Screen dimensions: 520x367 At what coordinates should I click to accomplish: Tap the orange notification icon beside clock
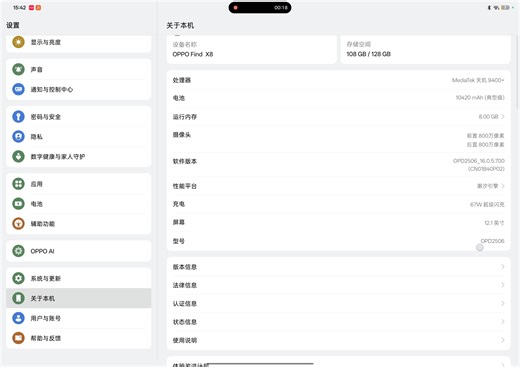pyautogui.click(x=38, y=7)
